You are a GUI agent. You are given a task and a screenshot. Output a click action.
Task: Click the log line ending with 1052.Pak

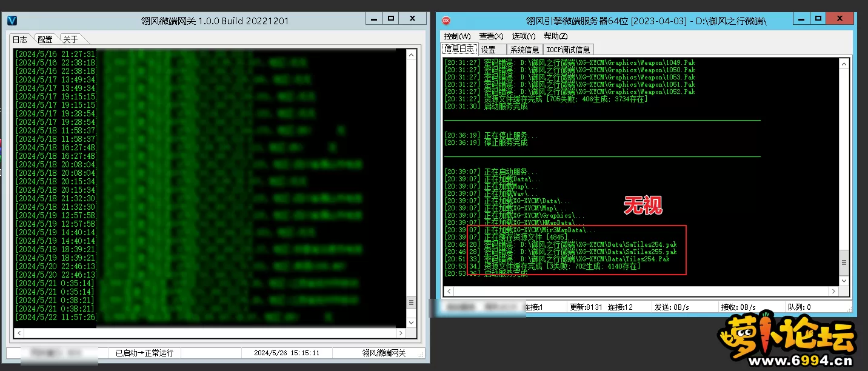[x=569, y=92]
